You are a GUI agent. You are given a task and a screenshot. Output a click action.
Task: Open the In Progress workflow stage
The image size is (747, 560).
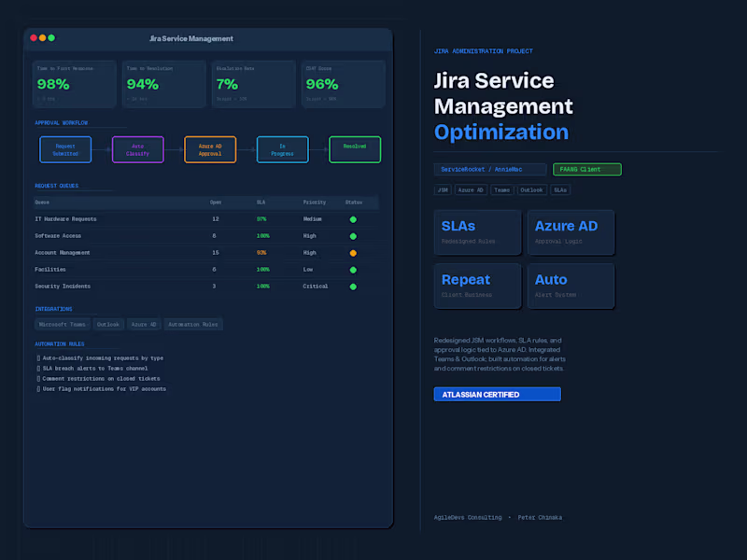(x=282, y=149)
